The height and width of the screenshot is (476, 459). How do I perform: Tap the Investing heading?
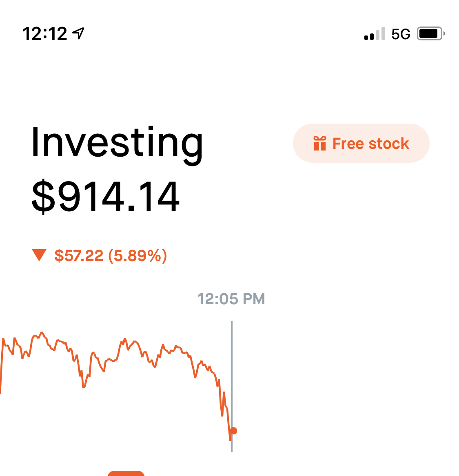pos(117,142)
